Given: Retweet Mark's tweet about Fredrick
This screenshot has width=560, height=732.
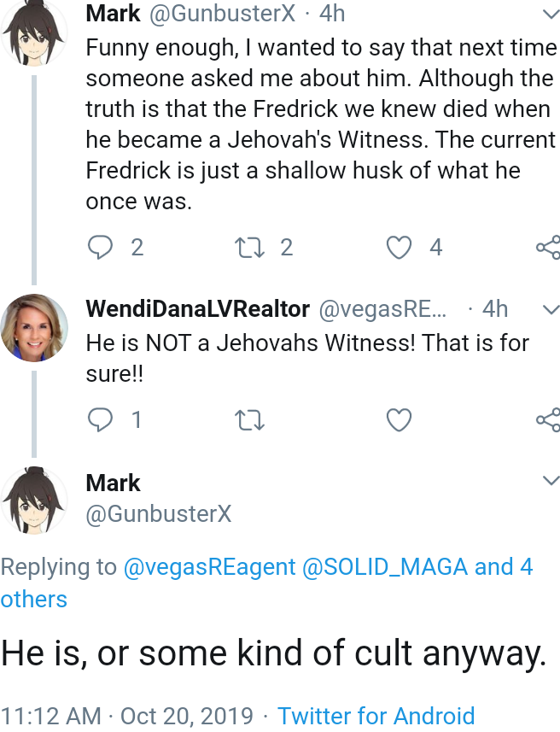Looking at the screenshot, I should point(249,248).
